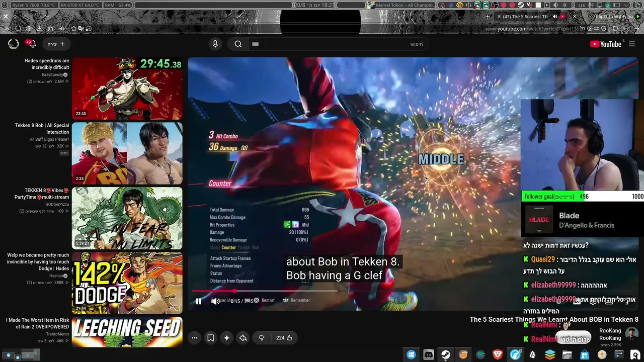This screenshot has width=644, height=362.
Task: Open the Marvel Tokon window in the panel
Action: click(x=400, y=5)
